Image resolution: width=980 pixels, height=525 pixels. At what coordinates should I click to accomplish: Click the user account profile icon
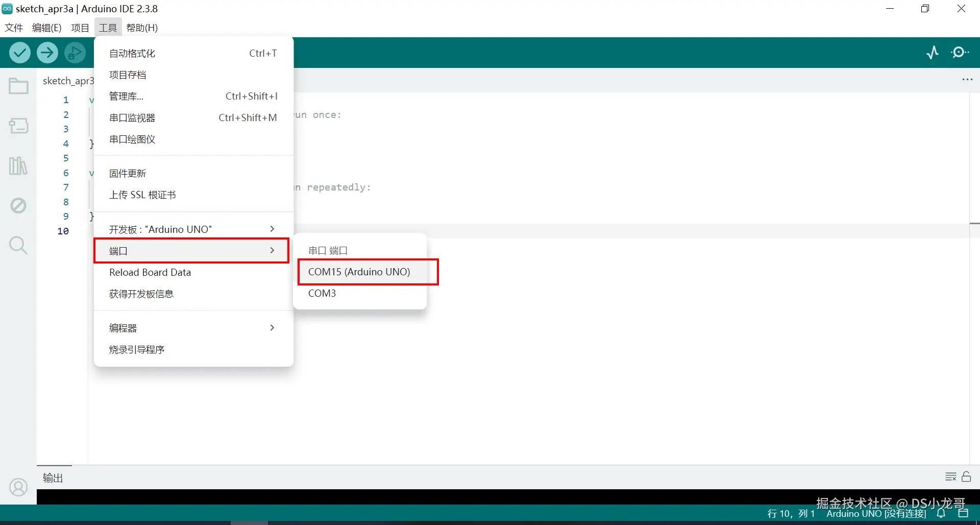pos(18,487)
